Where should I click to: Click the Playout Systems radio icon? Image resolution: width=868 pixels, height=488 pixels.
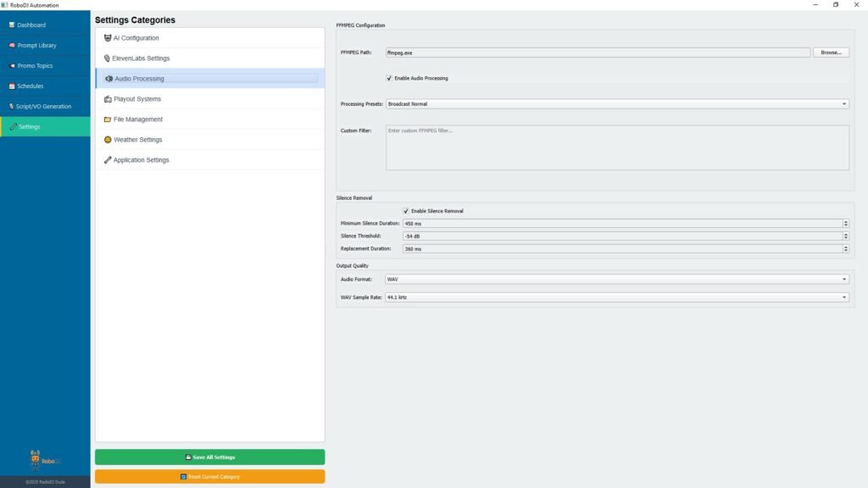click(x=108, y=99)
